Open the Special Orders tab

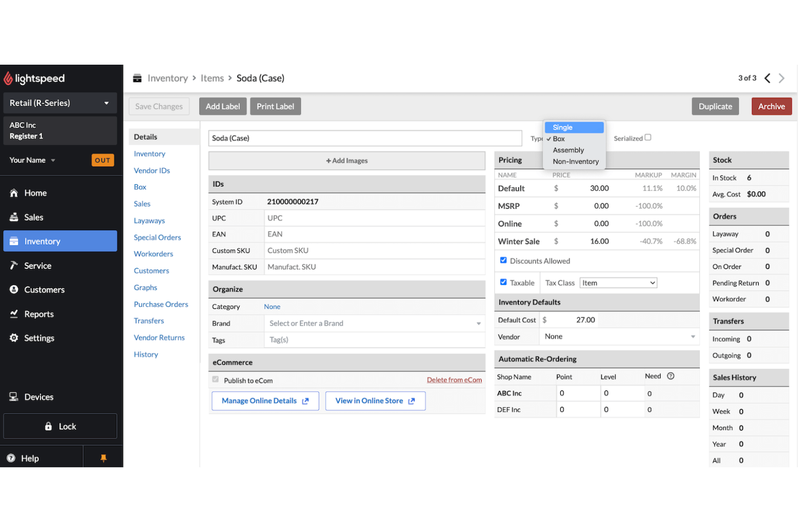157,237
